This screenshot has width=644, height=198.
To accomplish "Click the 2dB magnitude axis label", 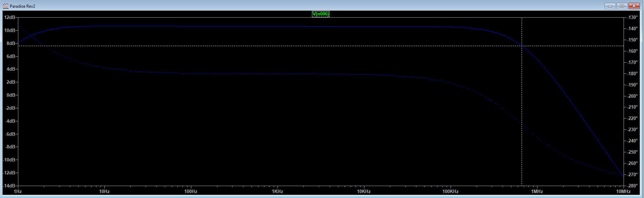I will (x=11, y=82).
